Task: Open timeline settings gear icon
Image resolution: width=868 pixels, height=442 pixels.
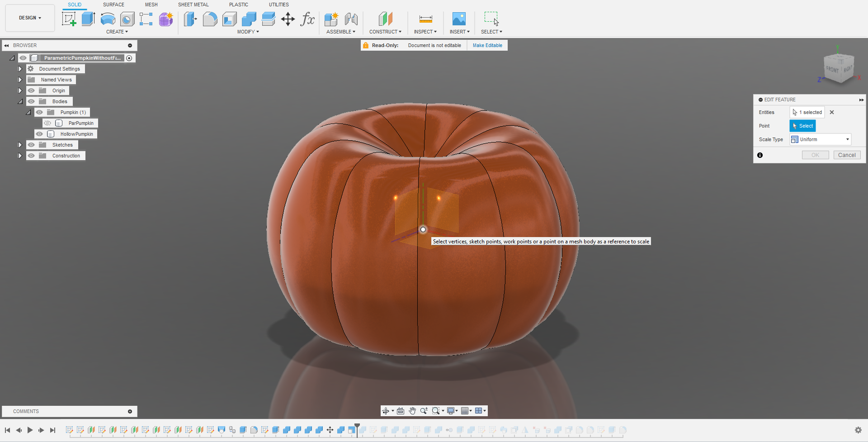Action: pos(858,430)
